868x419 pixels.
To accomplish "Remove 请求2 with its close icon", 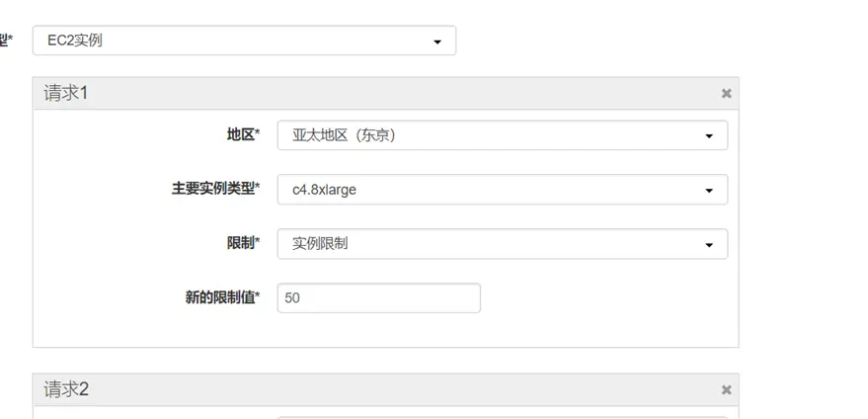I will tap(726, 390).
